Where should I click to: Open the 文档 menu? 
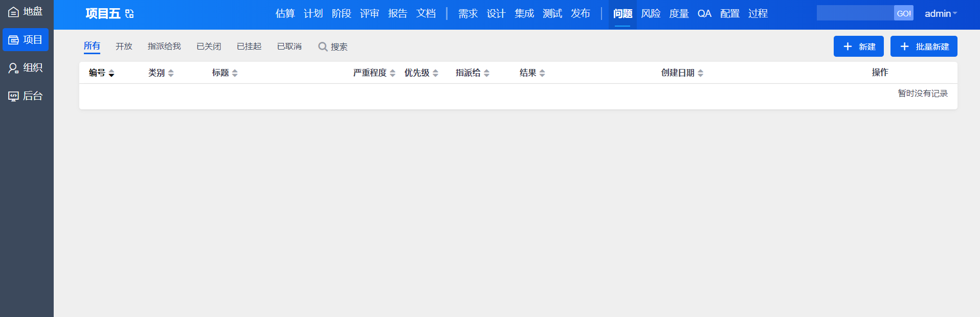click(426, 14)
